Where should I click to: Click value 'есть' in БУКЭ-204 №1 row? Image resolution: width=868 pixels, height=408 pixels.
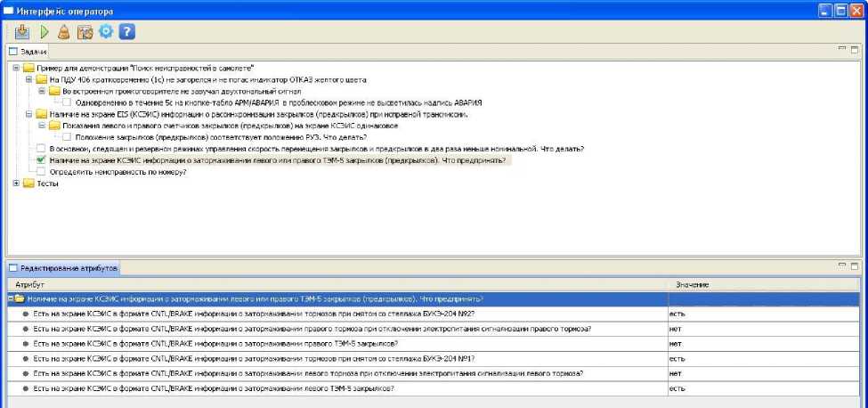click(677, 359)
